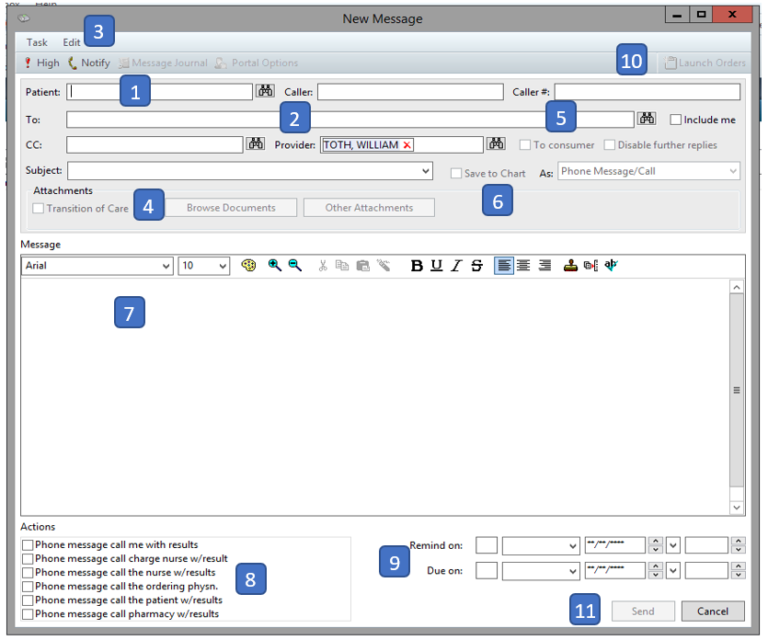The width and height of the screenshot is (768, 640).
Task: Open the Edit menu
Action: [71, 42]
